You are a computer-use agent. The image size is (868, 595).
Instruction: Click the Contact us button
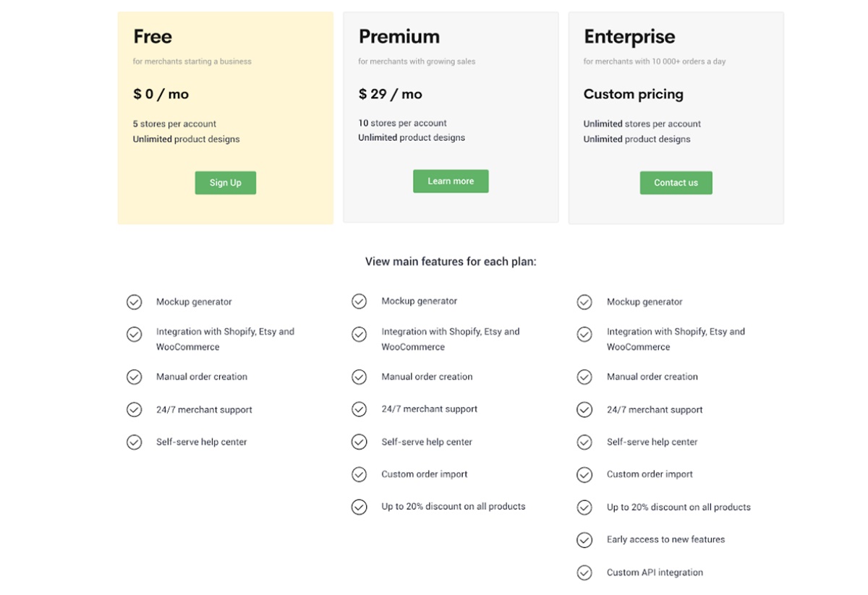pos(676,183)
